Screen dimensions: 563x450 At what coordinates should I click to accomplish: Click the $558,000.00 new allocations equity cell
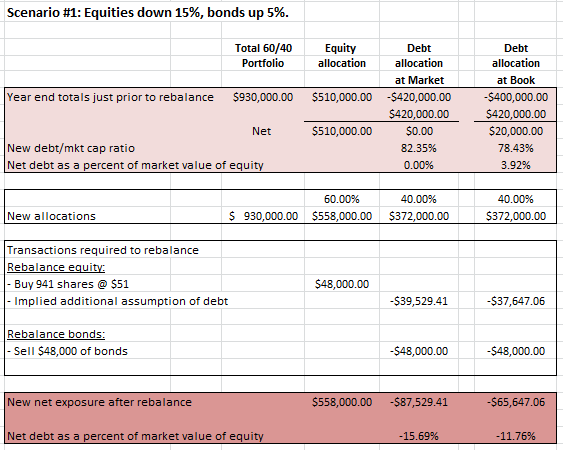(x=342, y=216)
